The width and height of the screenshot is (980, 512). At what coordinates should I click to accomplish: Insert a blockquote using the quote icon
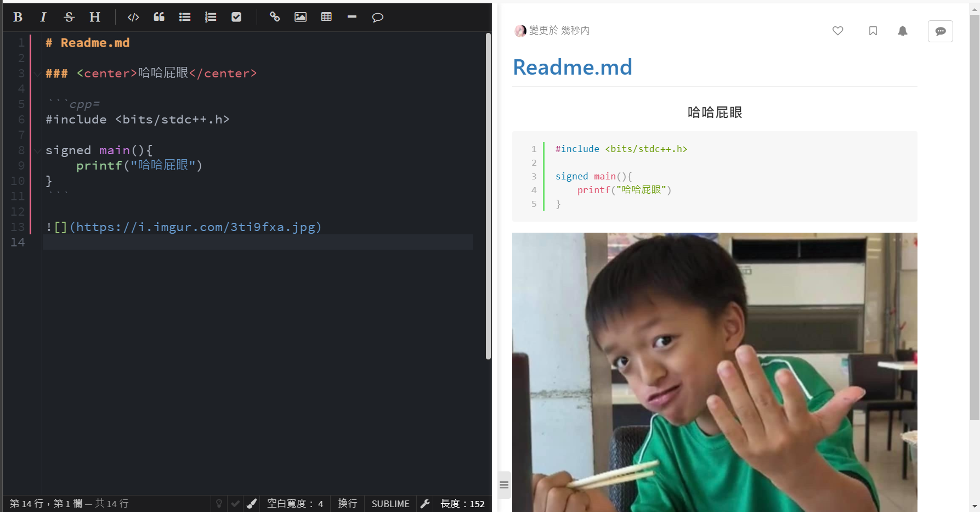158,17
